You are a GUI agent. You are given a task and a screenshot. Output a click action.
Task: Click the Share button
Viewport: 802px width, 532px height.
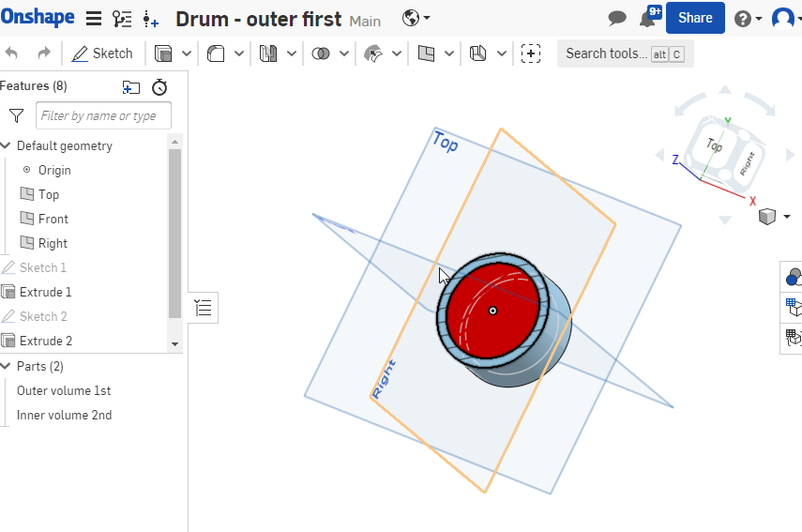pyautogui.click(x=695, y=18)
